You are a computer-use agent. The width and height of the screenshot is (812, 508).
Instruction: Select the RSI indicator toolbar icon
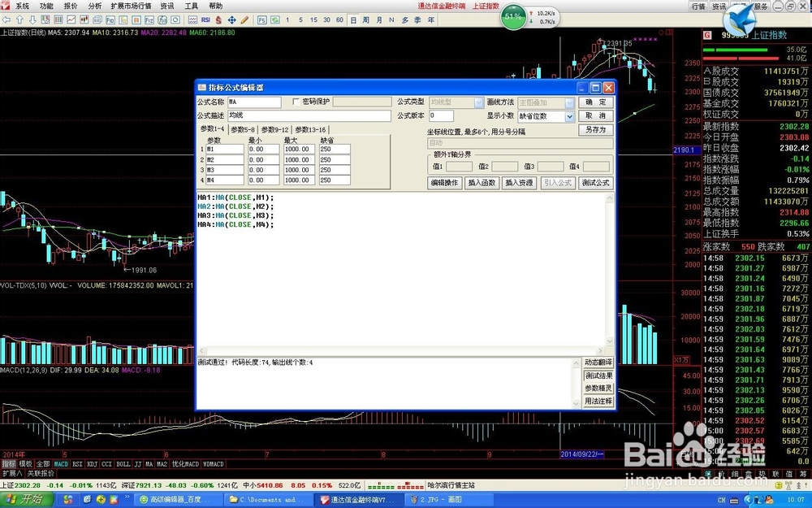pos(205,20)
